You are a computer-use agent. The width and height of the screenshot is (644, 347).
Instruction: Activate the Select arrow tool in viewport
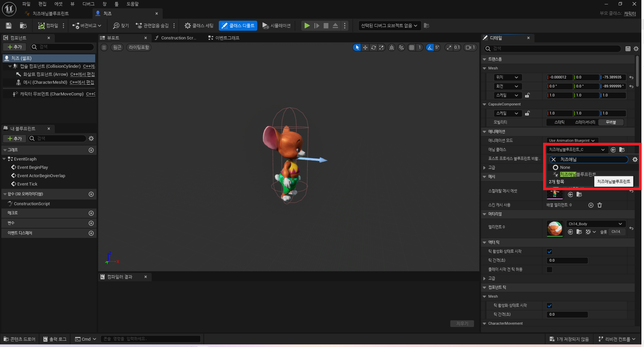(357, 47)
